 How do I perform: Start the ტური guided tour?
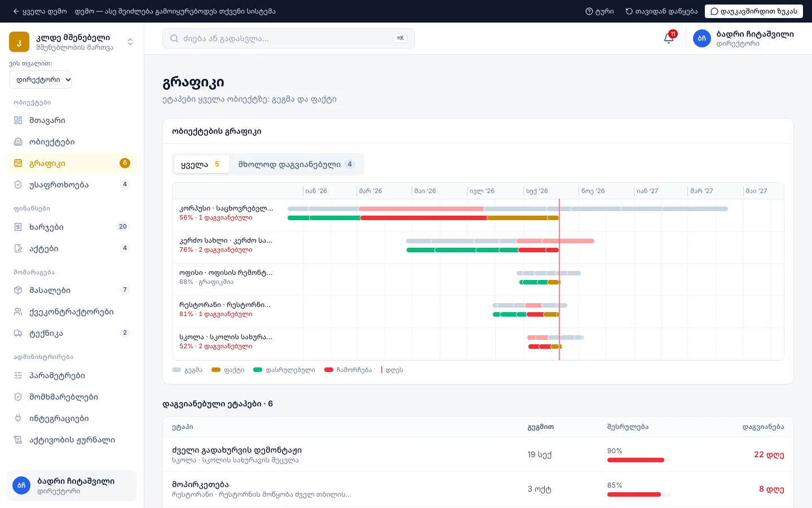(x=599, y=11)
